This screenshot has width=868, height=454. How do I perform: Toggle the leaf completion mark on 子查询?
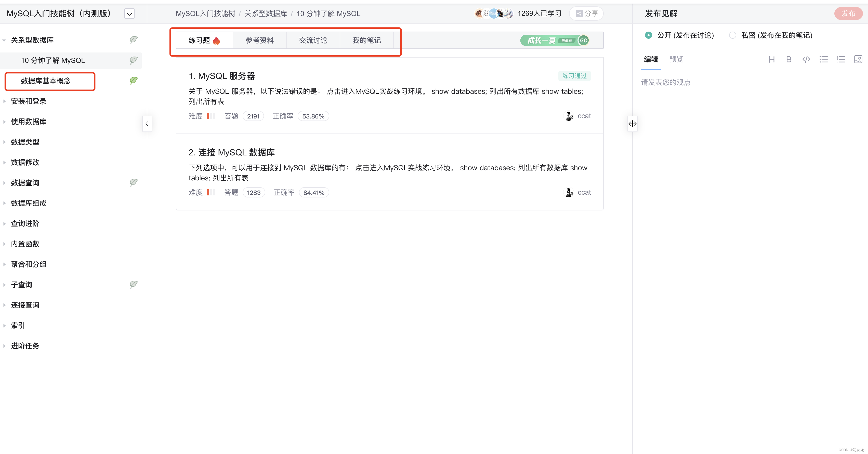(134, 284)
